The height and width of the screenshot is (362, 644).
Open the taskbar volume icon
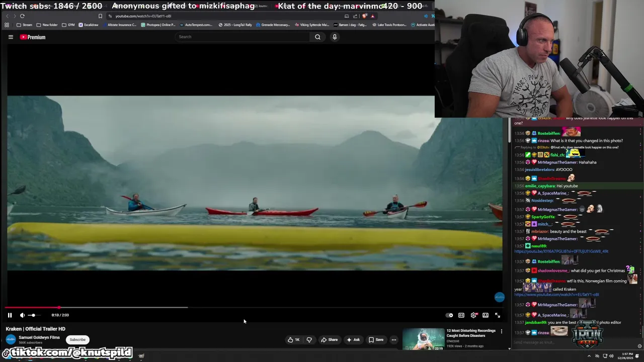[611, 356]
